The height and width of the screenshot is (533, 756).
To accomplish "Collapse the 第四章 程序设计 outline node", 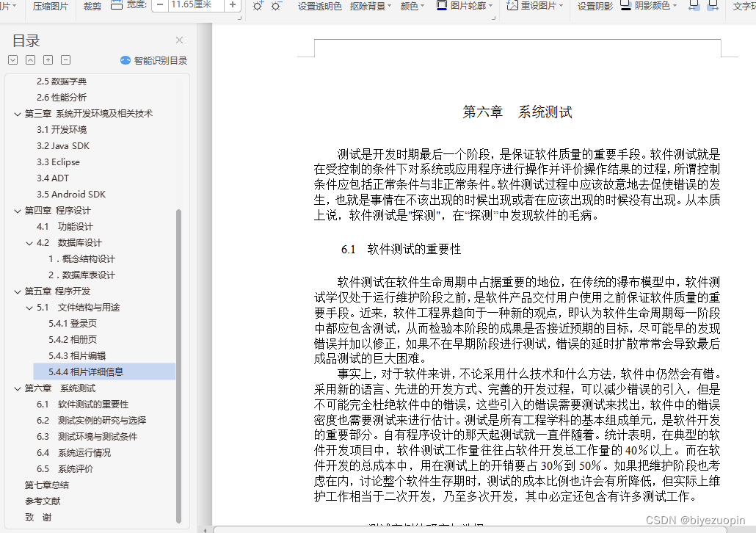I will point(18,211).
